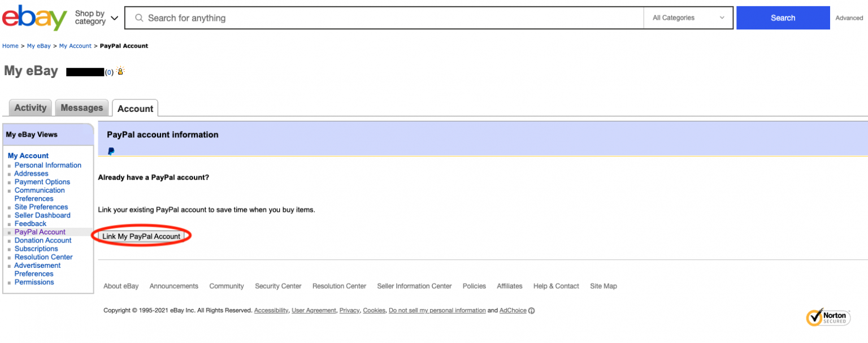Image resolution: width=868 pixels, height=343 pixels.
Task: Click the Search for anything field
Action: coord(390,18)
